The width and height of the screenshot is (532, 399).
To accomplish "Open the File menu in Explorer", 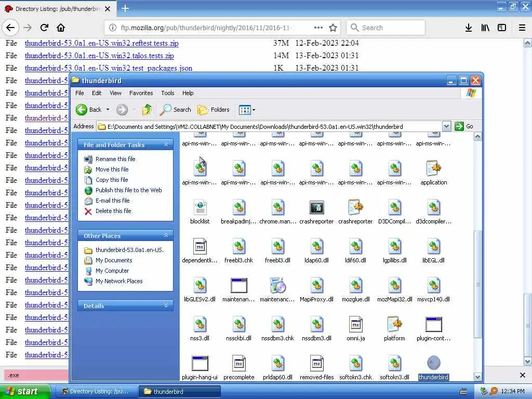I will pos(79,93).
